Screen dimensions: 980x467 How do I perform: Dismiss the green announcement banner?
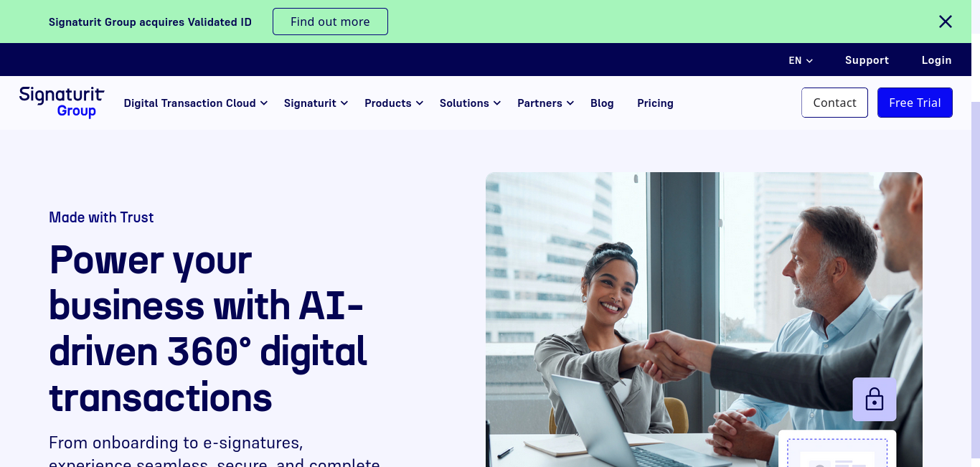click(946, 22)
